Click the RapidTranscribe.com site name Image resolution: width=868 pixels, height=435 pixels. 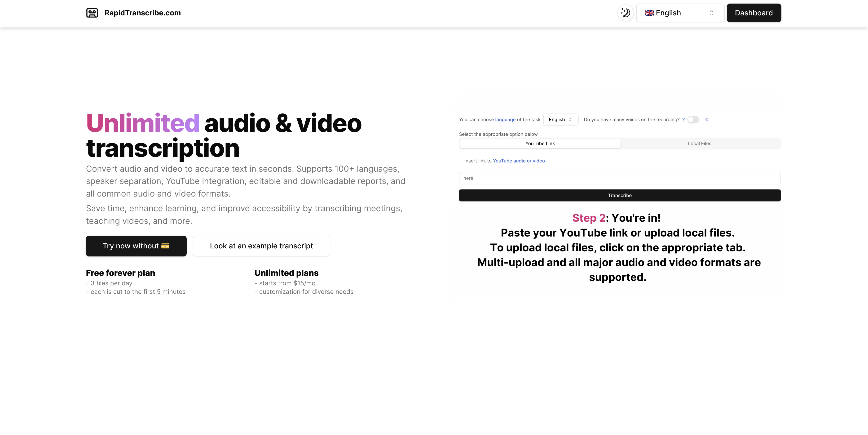pyautogui.click(x=142, y=13)
